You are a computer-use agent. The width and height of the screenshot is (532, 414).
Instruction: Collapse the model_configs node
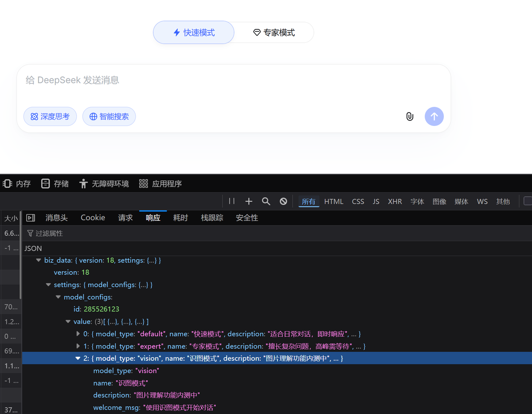(58, 297)
